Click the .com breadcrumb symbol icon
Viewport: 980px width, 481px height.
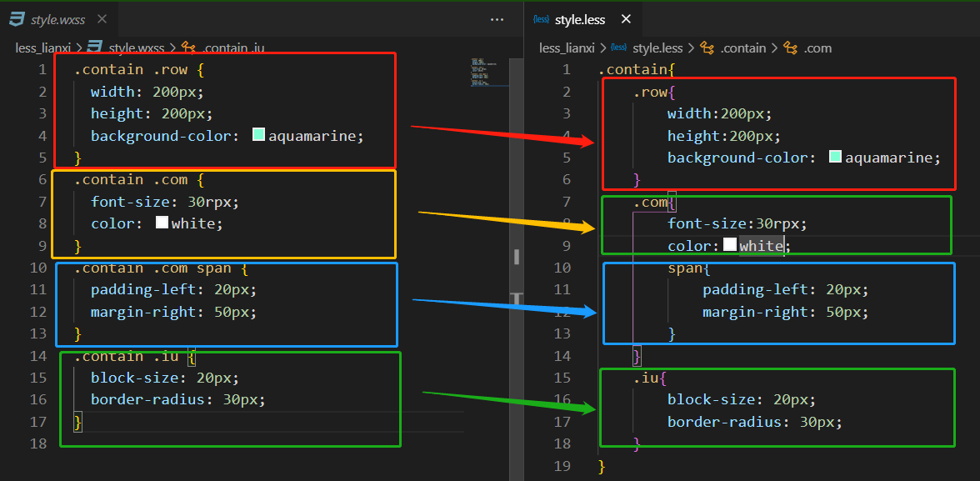click(x=791, y=48)
